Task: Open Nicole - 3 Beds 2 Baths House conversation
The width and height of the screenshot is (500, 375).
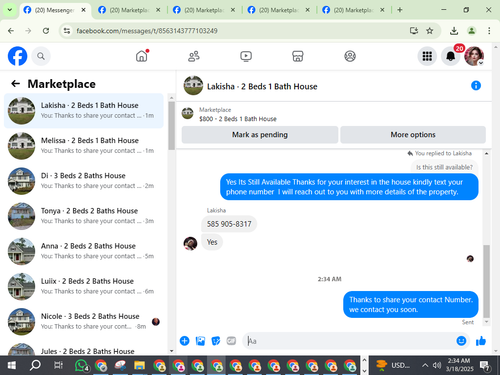Action: (84, 322)
